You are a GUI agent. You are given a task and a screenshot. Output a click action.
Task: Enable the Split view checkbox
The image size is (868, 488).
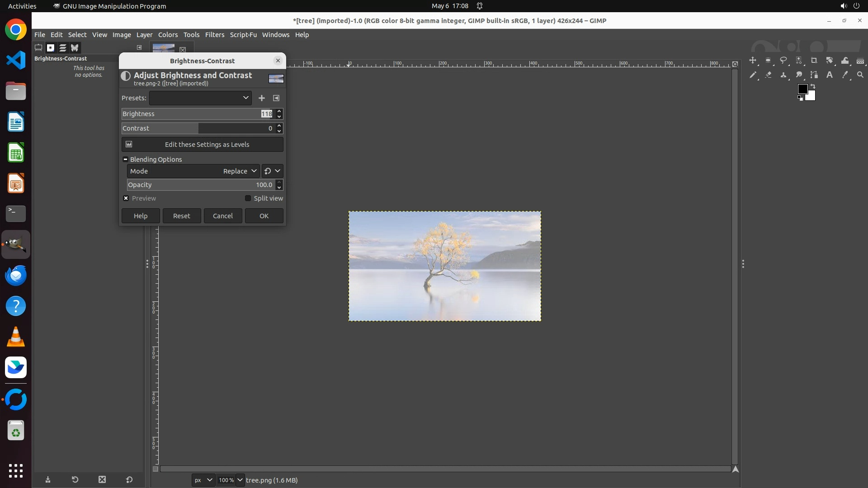coord(248,198)
